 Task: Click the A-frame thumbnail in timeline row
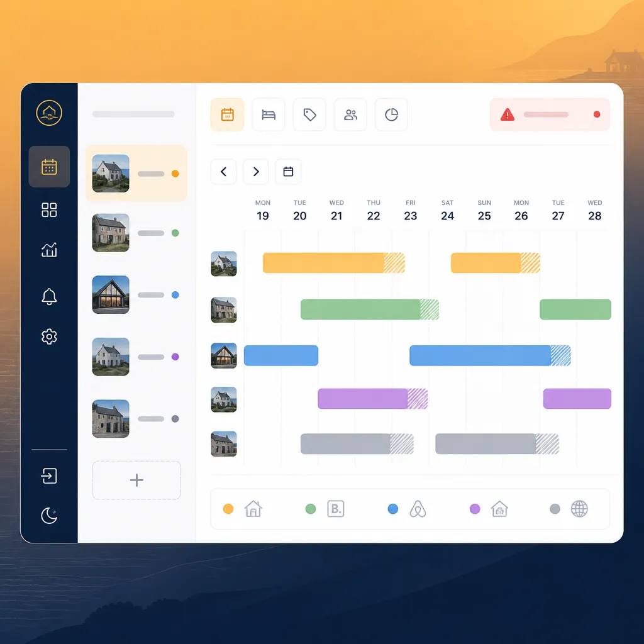point(224,355)
